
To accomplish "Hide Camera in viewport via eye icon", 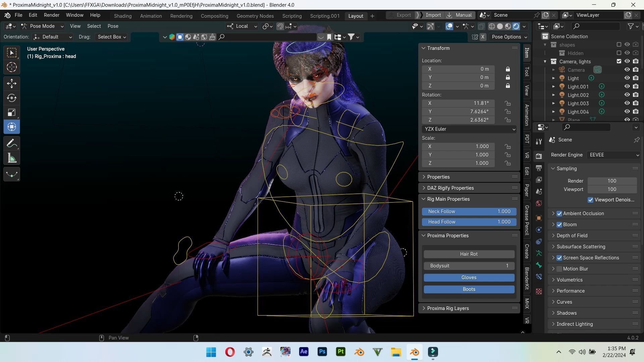I will (627, 70).
